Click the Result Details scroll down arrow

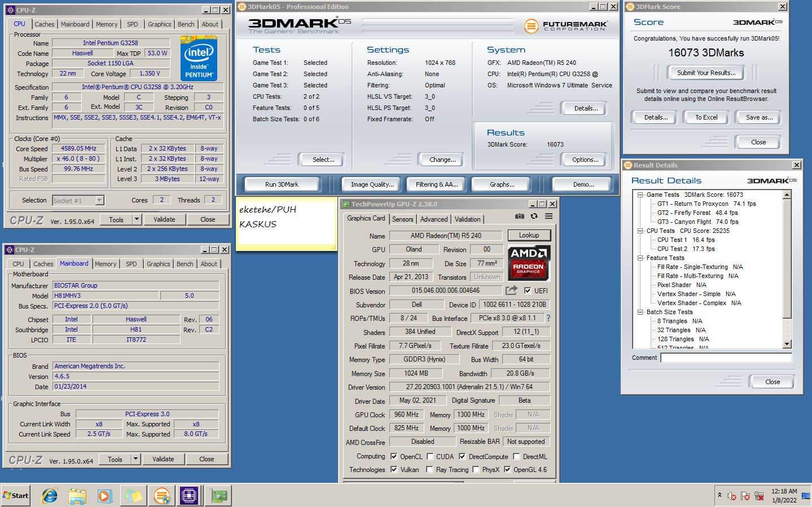787,344
